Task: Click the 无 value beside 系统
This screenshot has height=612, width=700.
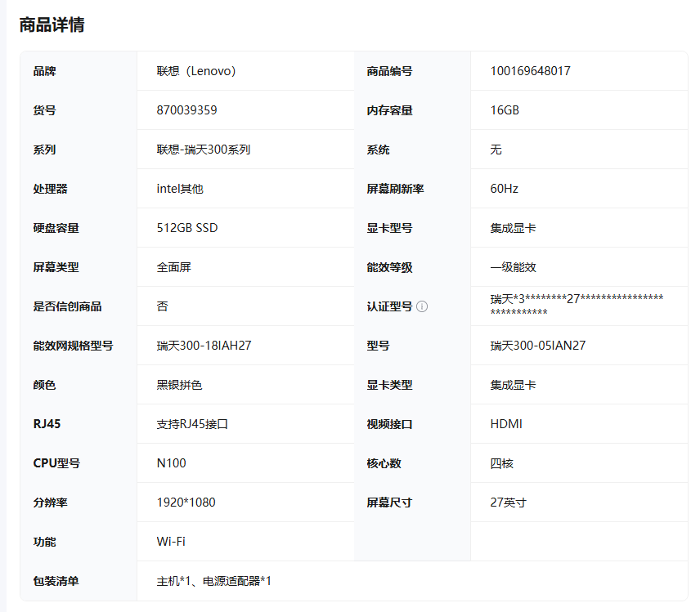Action: tap(496, 150)
